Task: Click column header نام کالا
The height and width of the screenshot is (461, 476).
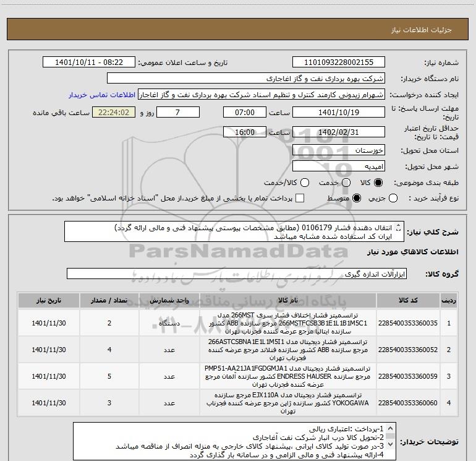Action: tap(288, 301)
